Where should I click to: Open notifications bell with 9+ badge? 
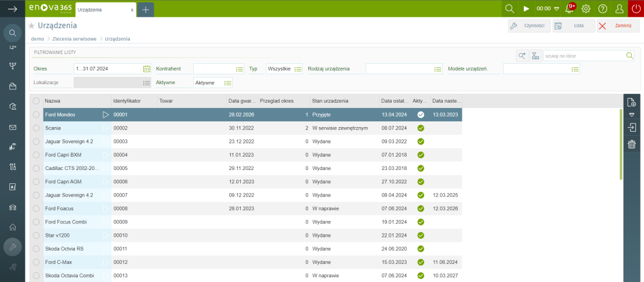coord(570,9)
